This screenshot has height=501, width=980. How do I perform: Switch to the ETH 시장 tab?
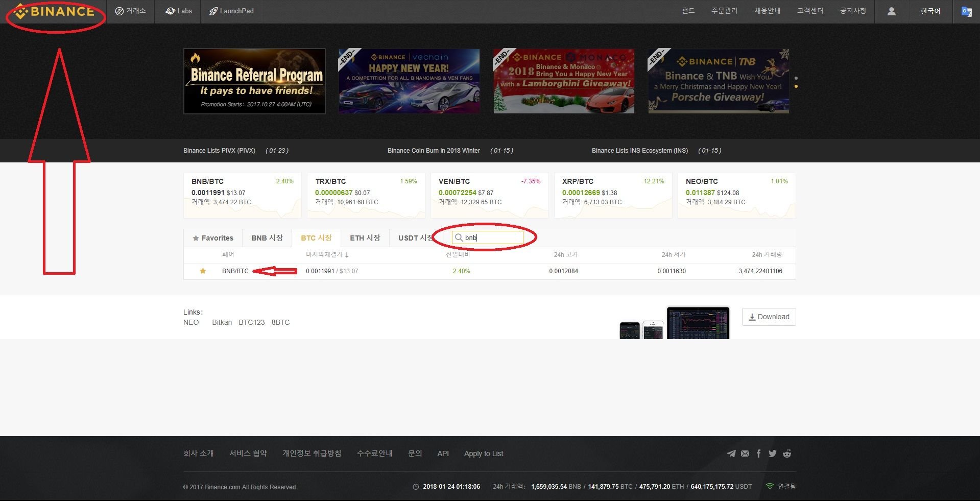(x=365, y=238)
